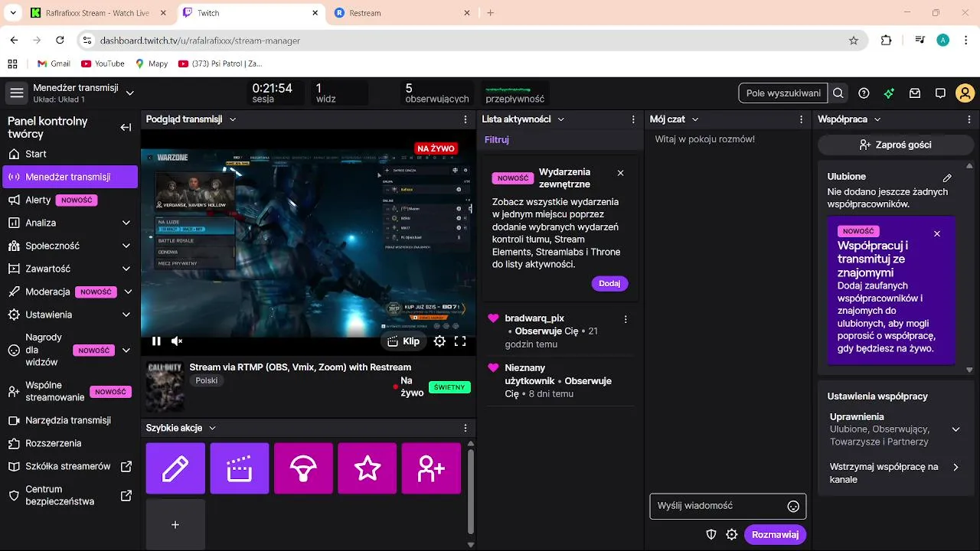The image size is (980, 551).
Task: Click the search magnifier icon
Action: click(838, 93)
